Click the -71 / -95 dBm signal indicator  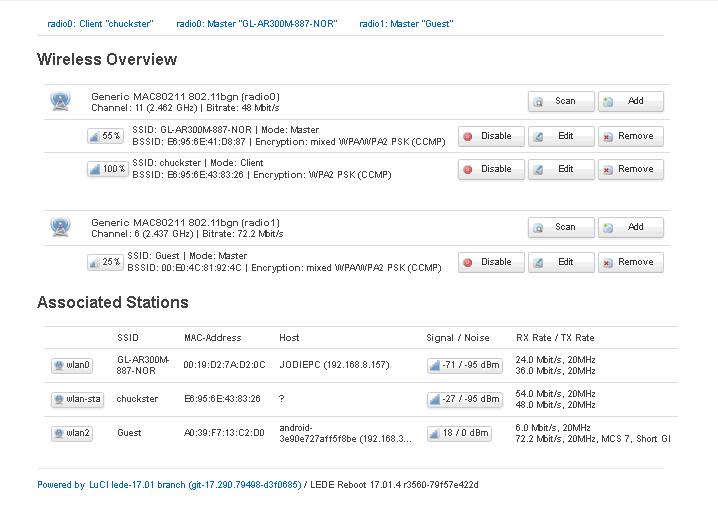tap(465, 365)
